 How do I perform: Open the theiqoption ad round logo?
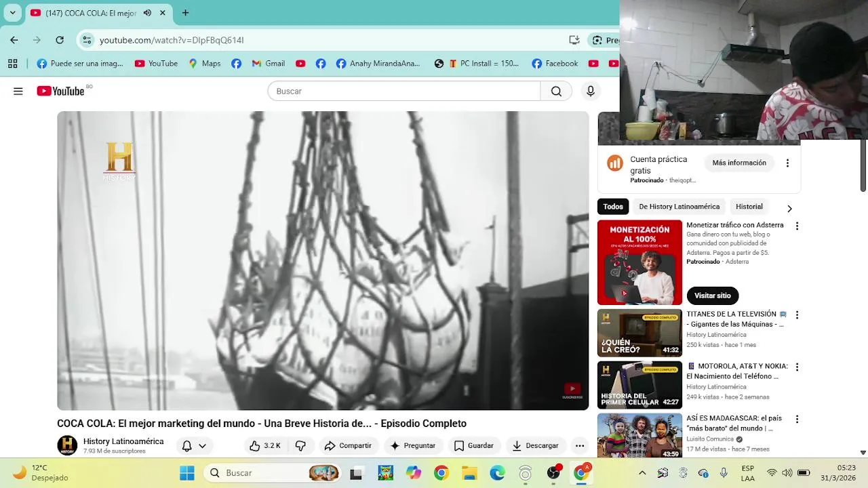[615, 163]
